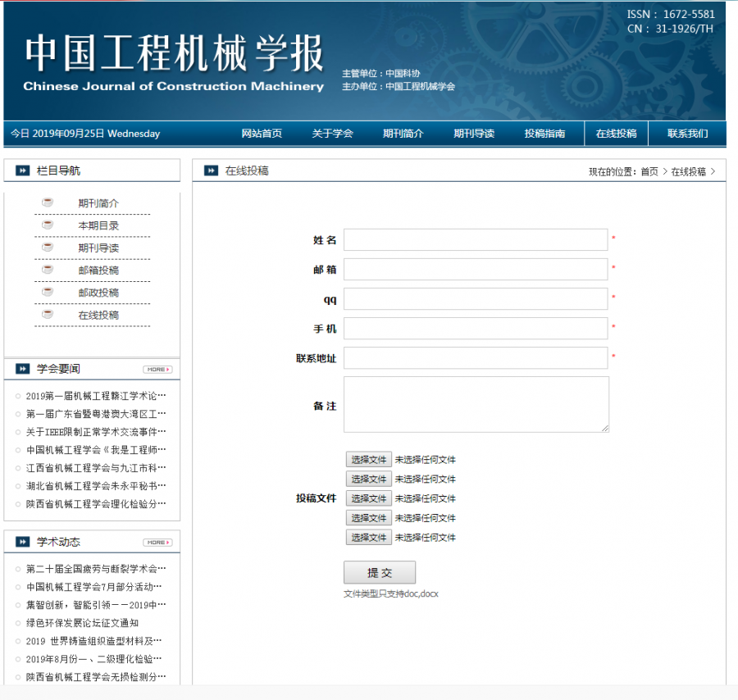
Task: Open 网站首页 in the navigation bar
Action: [262, 134]
